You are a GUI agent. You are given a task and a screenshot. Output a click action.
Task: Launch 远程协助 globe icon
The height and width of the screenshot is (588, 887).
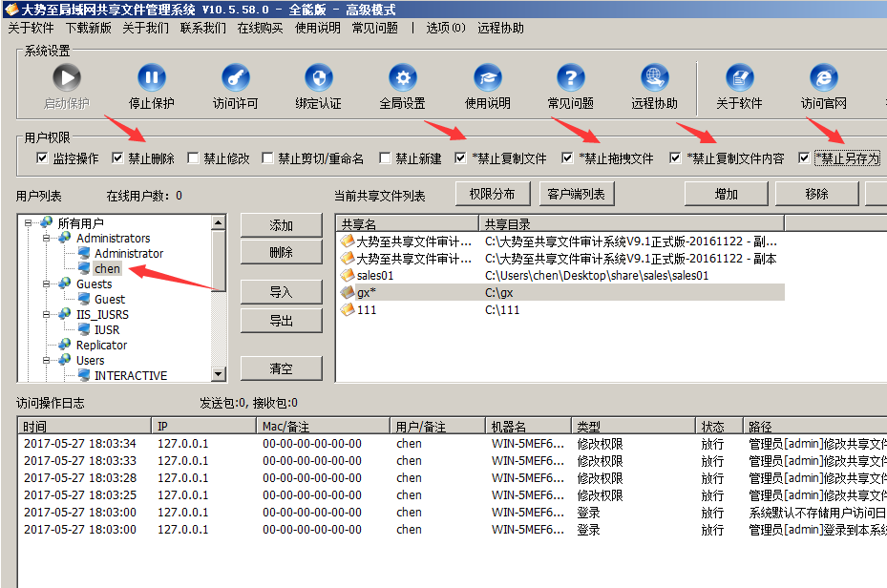point(654,78)
